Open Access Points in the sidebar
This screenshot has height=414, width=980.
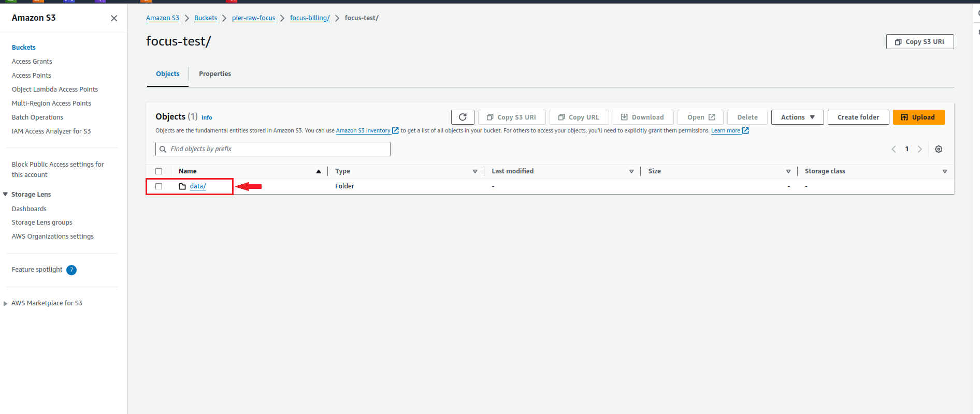click(32, 76)
